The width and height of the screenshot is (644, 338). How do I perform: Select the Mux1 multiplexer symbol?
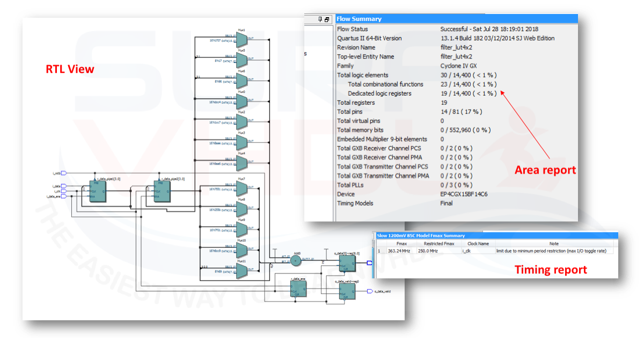click(241, 39)
